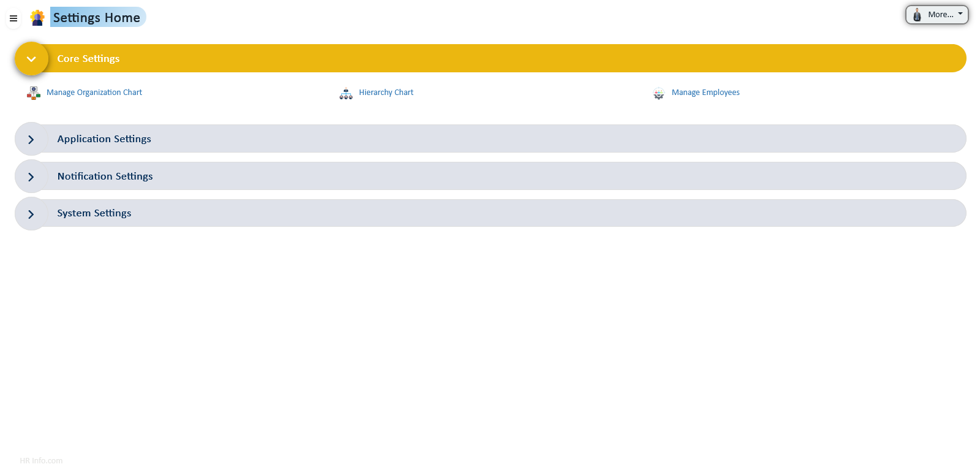This screenshot has width=980, height=475.
Task: Click the user avatar in More button
Action: pyautogui.click(x=917, y=15)
